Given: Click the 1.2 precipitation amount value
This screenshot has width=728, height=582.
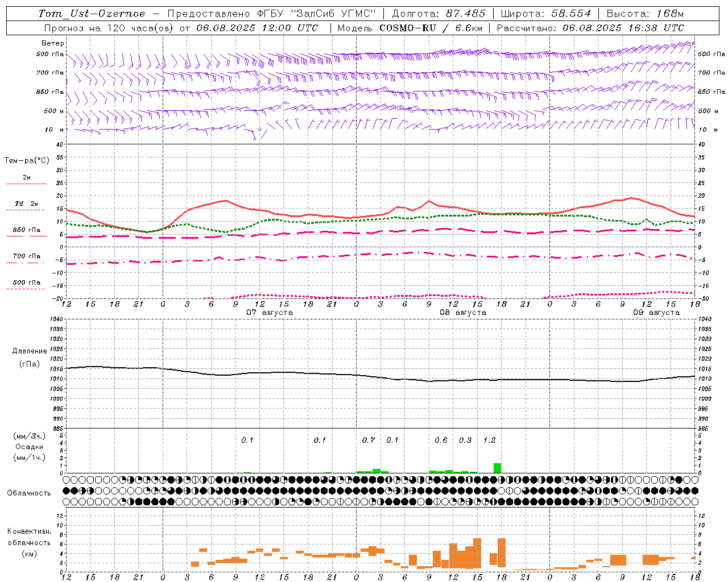Looking at the screenshot, I should 489,440.
